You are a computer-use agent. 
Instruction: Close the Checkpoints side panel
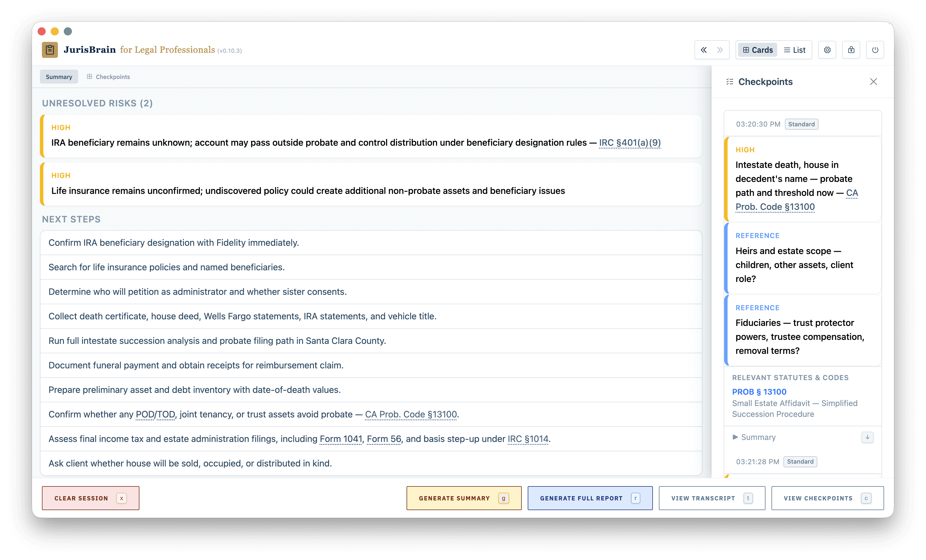[x=873, y=82]
